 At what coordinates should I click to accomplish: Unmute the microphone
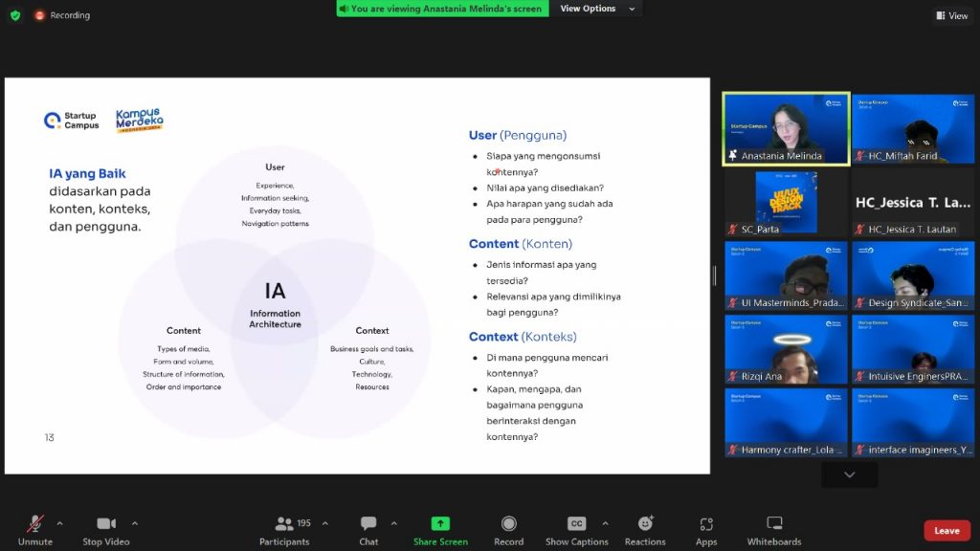[x=35, y=524]
